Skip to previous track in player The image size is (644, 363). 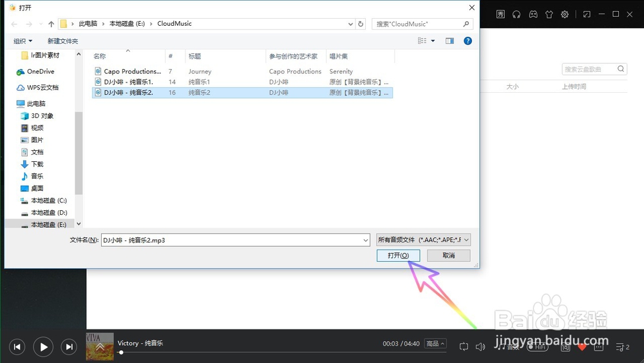pos(17,347)
